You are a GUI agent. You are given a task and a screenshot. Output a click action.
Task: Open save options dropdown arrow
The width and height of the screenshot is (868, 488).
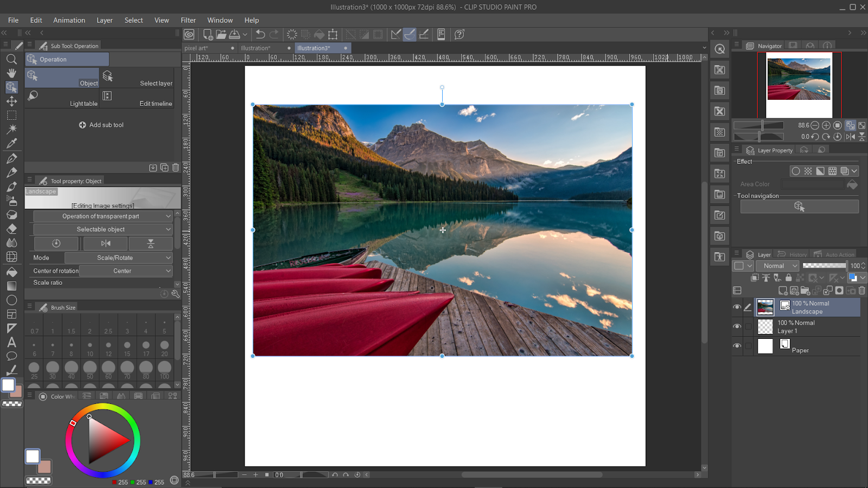245,35
